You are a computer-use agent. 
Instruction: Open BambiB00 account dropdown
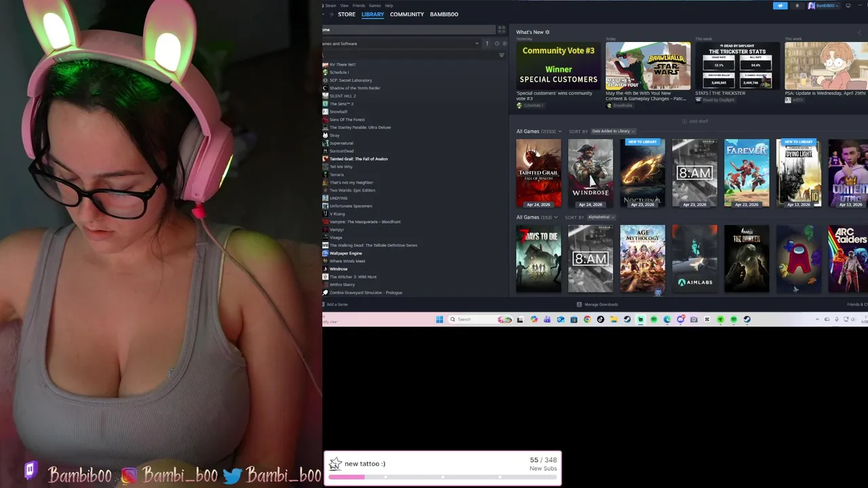click(x=823, y=5)
